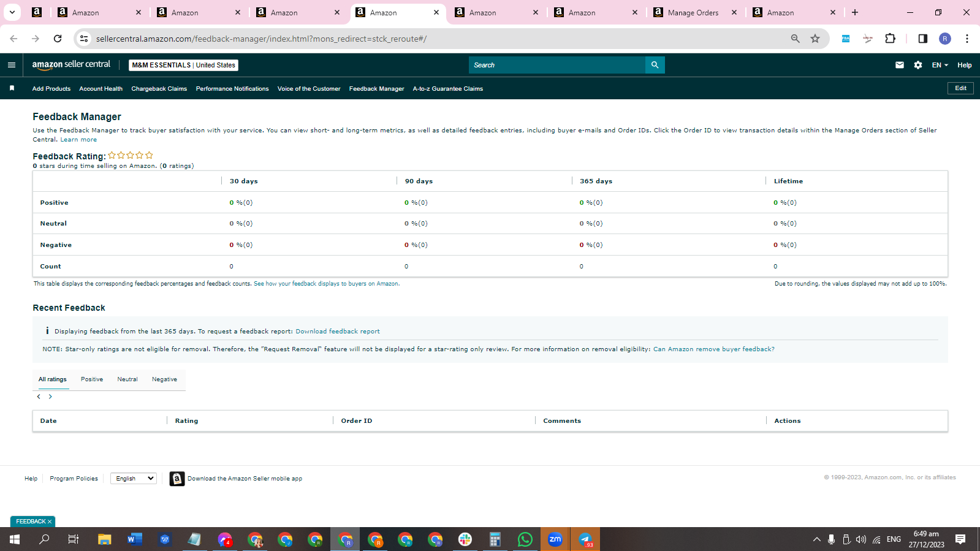
Task: Select the All ratings tab
Action: click(53, 379)
